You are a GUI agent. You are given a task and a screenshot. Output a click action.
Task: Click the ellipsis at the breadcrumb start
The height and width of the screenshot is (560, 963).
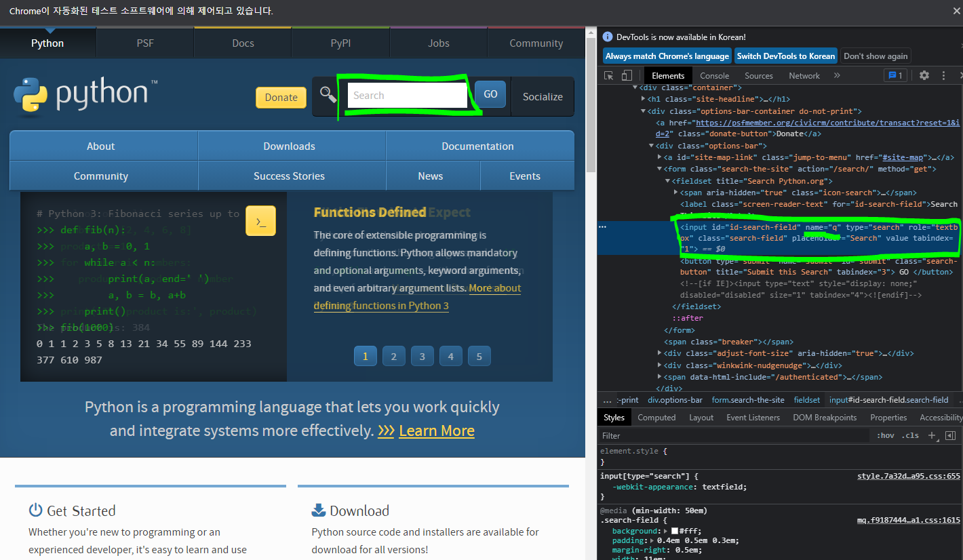click(607, 400)
